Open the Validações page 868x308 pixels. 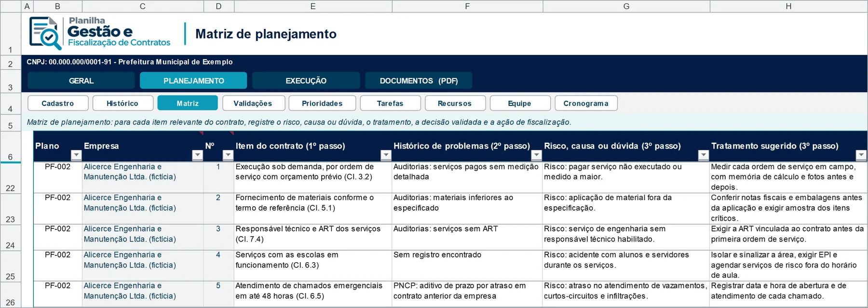pos(253,103)
